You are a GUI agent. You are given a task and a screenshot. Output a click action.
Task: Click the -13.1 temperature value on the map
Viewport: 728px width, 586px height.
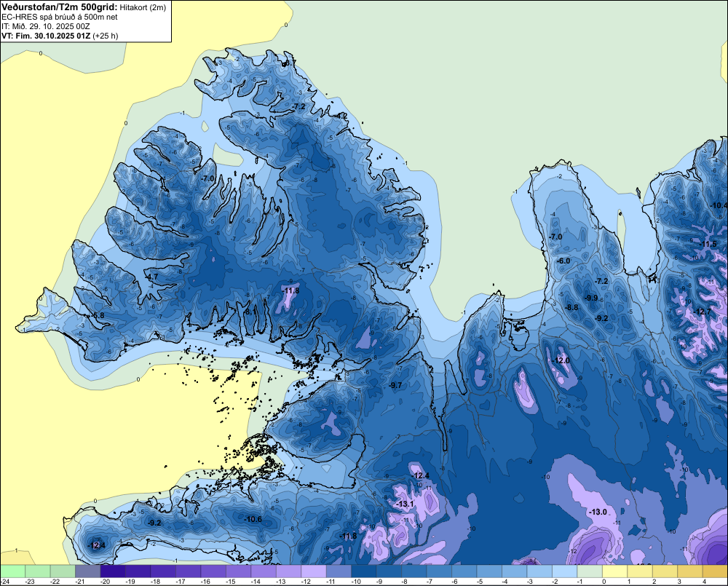click(x=404, y=504)
